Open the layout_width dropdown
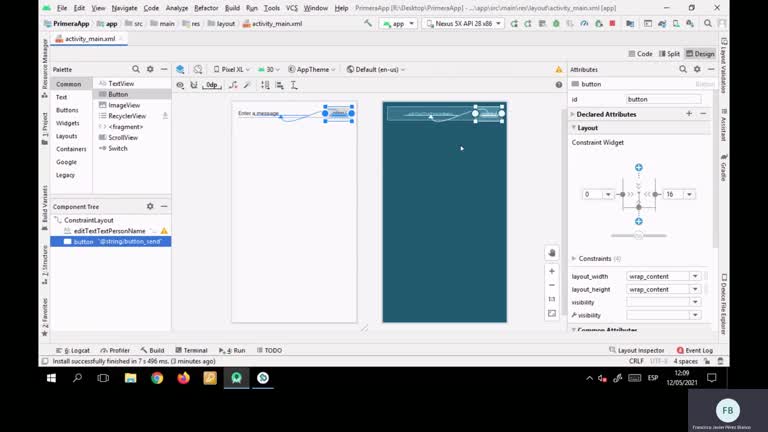This screenshot has height=432, width=768. tap(695, 276)
